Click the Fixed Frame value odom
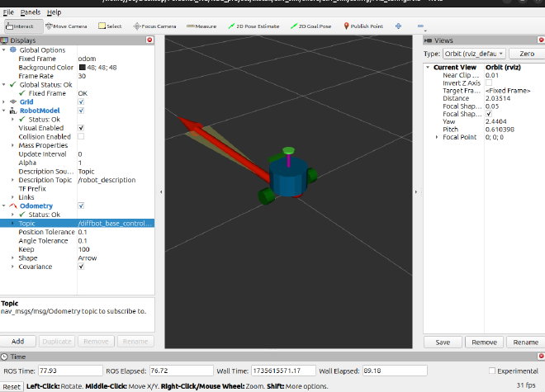 87,59
